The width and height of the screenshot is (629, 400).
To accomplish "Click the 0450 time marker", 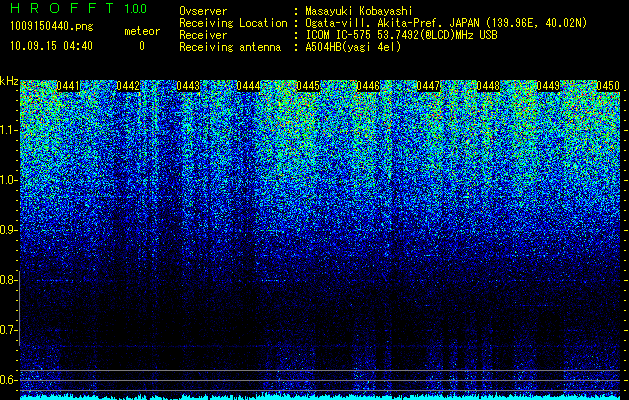I will point(608,86).
